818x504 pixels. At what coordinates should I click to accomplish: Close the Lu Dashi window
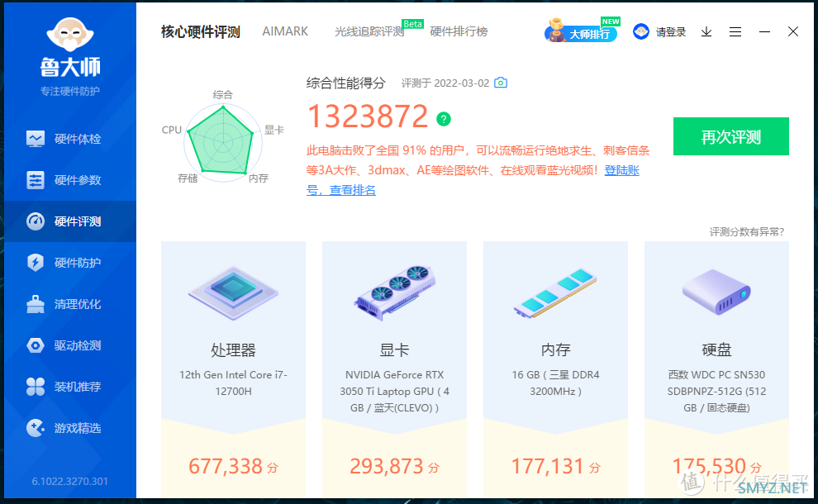(793, 32)
